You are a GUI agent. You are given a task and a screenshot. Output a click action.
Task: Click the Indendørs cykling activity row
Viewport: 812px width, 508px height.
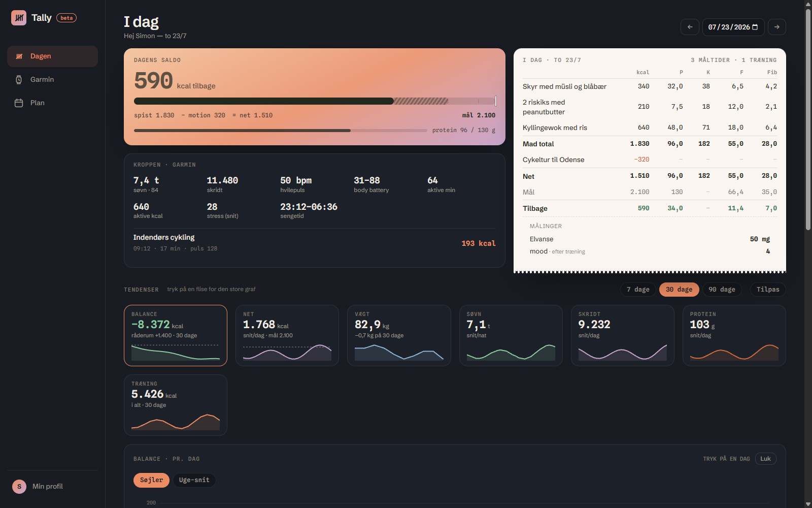coord(315,243)
